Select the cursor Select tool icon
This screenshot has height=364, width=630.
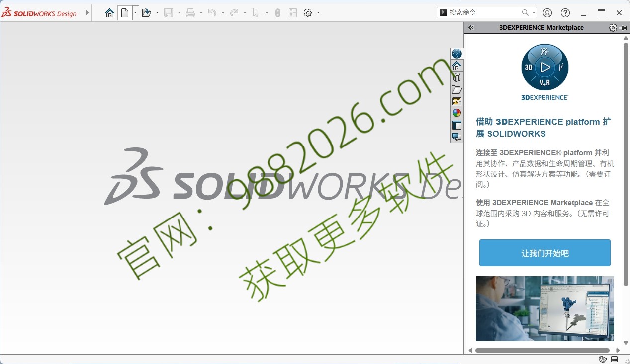point(256,13)
